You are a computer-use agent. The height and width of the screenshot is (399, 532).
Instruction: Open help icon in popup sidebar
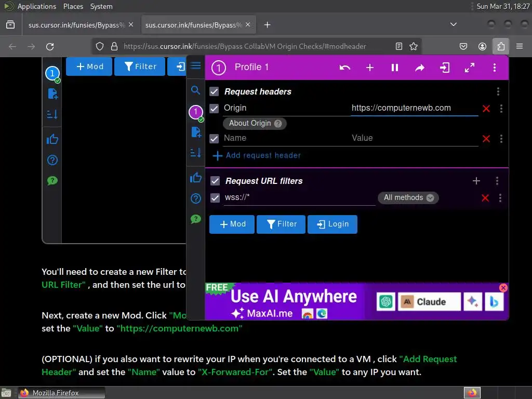click(x=196, y=198)
